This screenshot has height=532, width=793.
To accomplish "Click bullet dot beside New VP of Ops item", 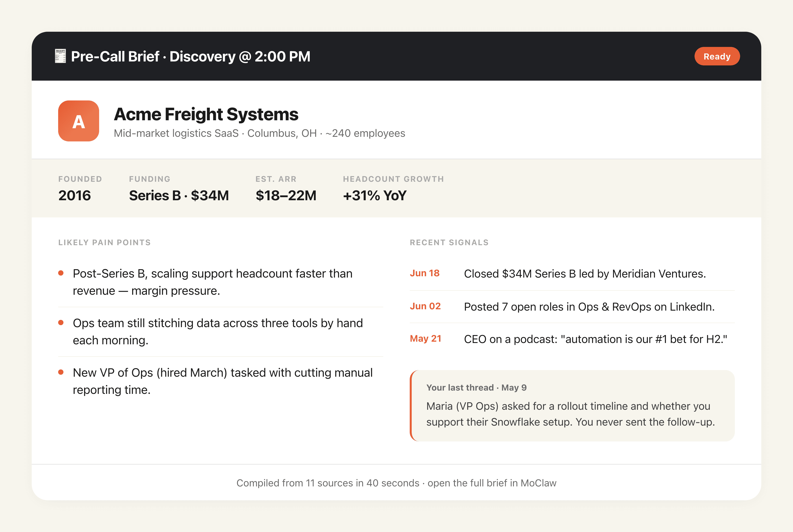I will point(61,373).
